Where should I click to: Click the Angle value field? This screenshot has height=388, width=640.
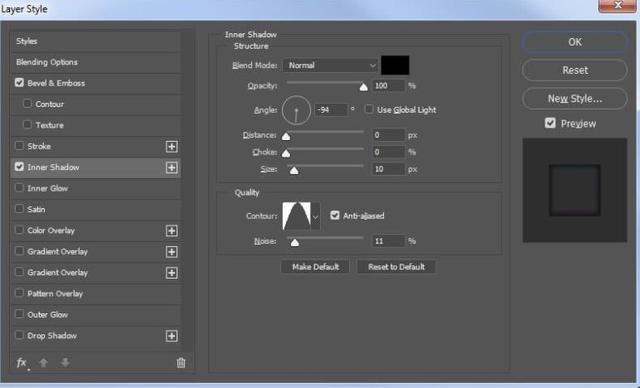click(x=331, y=110)
